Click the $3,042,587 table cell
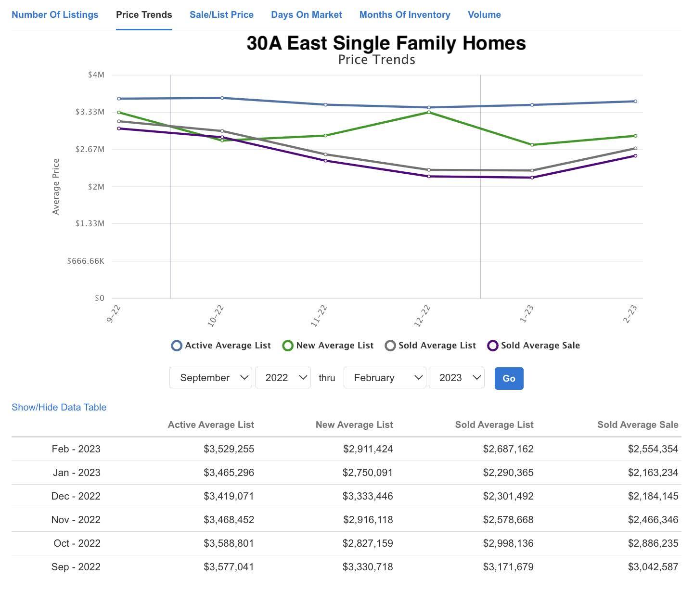Viewport: 694px width, 616px height. tap(653, 567)
